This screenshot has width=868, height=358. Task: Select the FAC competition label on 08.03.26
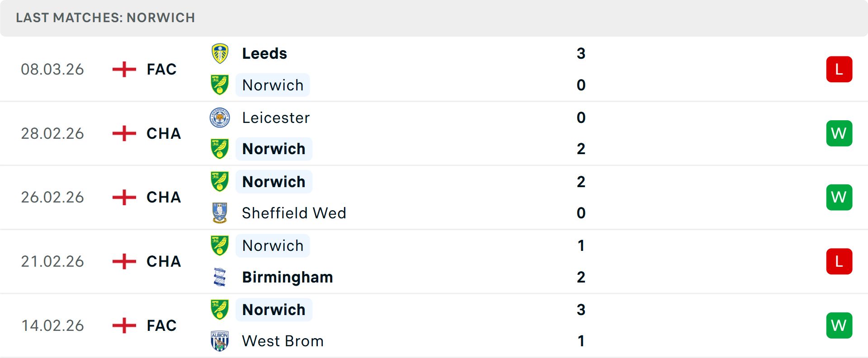(161, 69)
